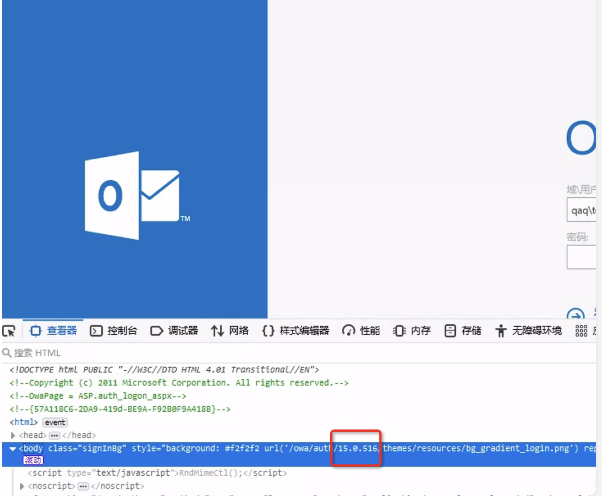Viewport: 602px width, 496px height.
Task: Click the storage icon
Action: pyautogui.click(x=450, y=331)
